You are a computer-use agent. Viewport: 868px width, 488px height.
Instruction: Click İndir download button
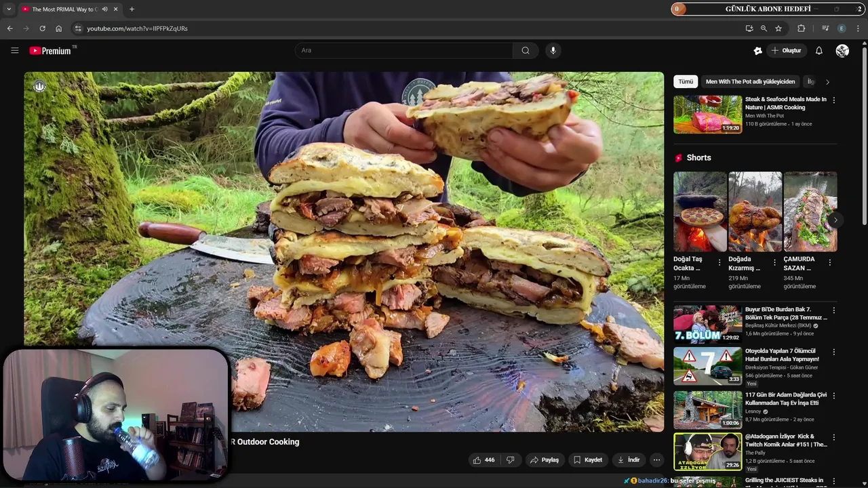coord(629,460)
